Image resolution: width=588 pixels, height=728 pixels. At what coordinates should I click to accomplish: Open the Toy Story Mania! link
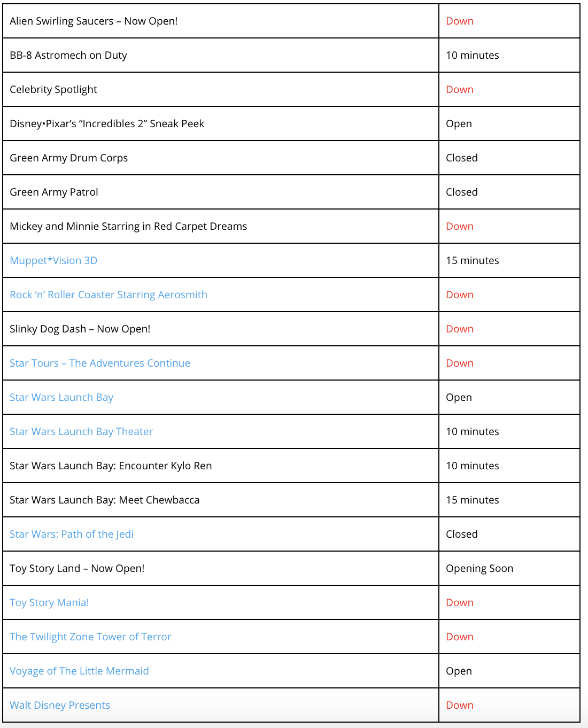pyautogui.click(x=49, y=602)
